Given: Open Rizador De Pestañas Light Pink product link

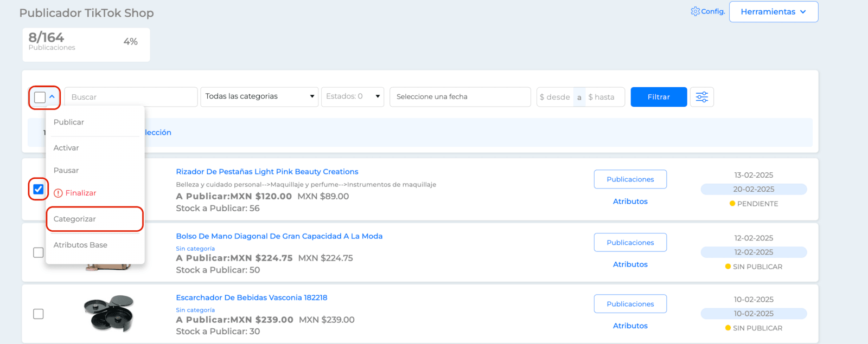Looking at the screenshot, I should [x=267, y=172].
